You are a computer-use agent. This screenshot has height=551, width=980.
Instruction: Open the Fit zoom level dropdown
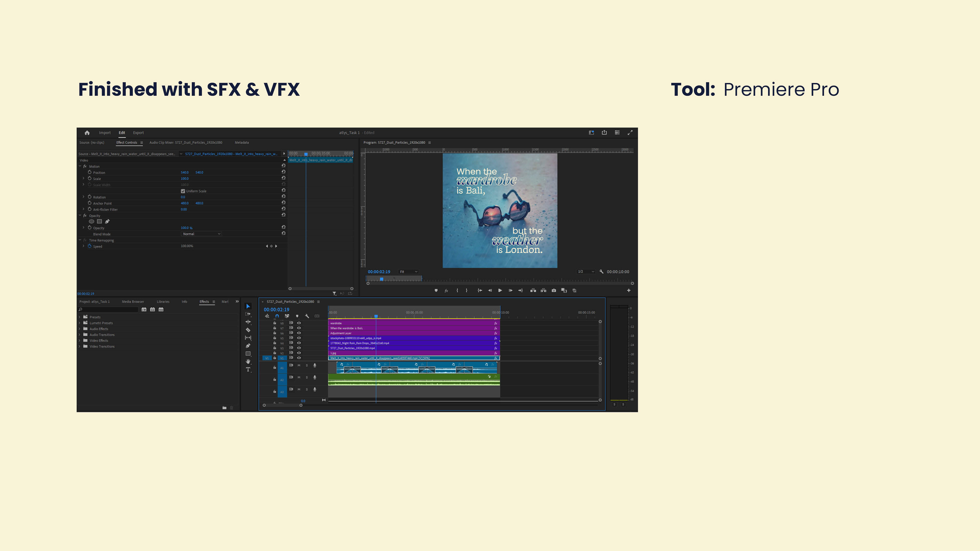point(409,271)
